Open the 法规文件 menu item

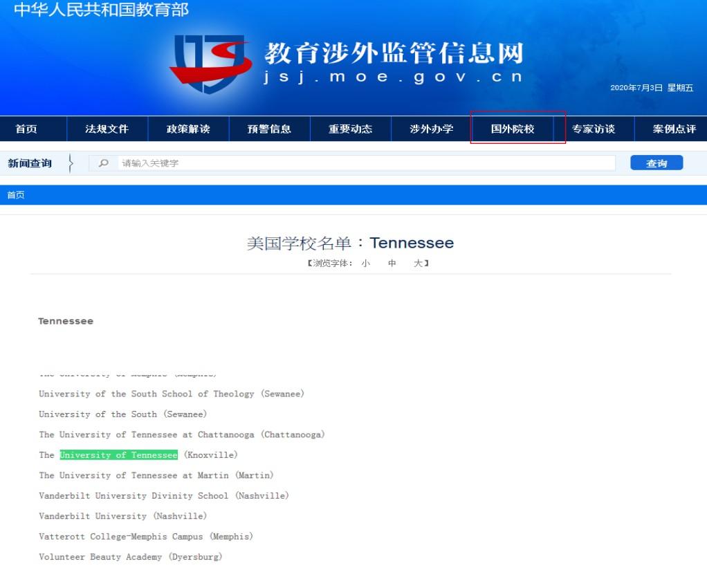point(107,129)
